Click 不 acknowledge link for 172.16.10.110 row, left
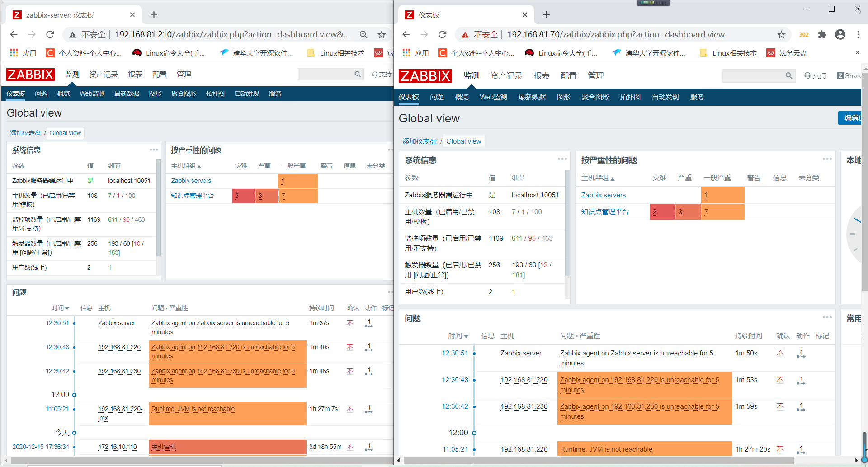The image size is (868, 467). [350, 447]
